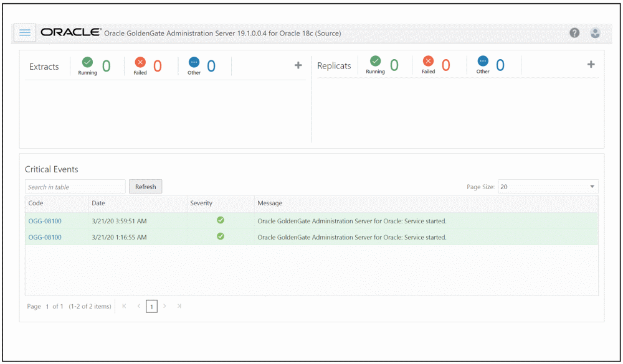The height and width of the screenshot is (364, 623).
Task: Open the help question mark icon
Action: pyautogui.click(x=574, y=33)
